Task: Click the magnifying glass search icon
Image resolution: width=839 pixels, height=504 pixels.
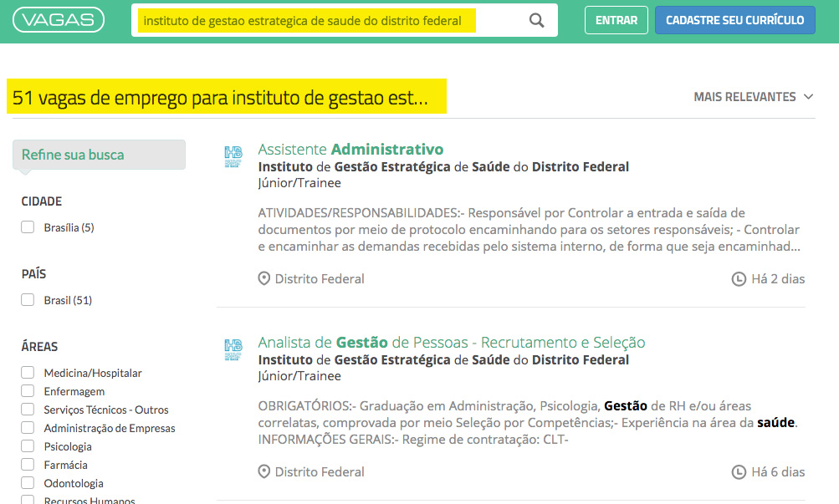Action: [537, 21]
